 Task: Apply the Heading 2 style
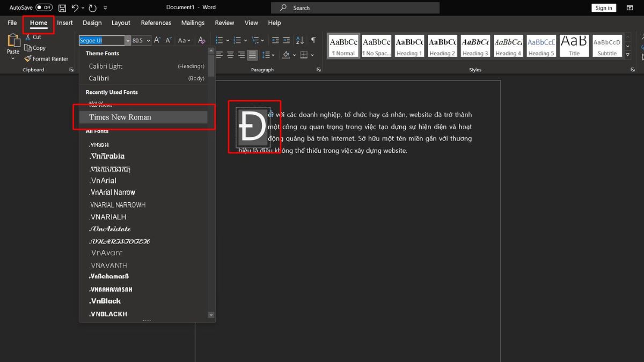tap(442, 46)
